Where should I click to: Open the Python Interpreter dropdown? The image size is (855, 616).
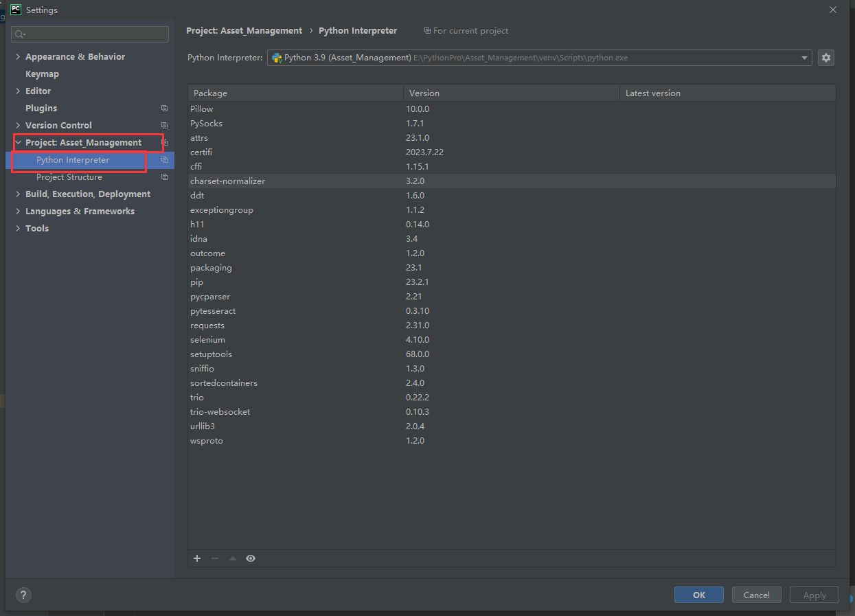(x=539, y=58)
